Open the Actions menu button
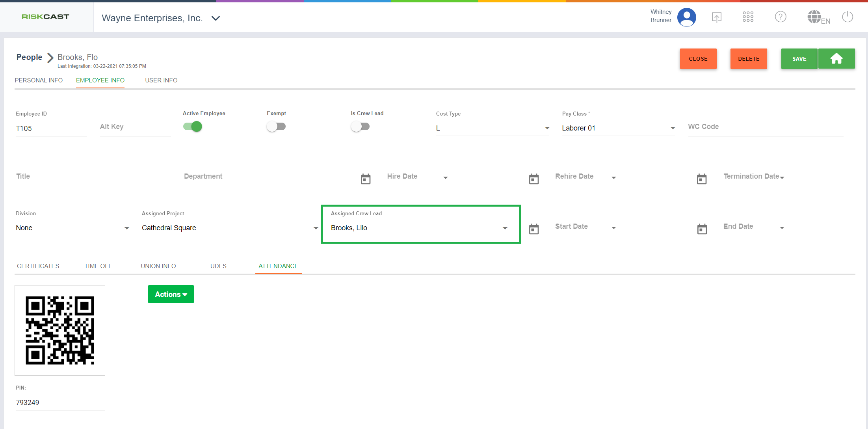Image resolution: width=868 pixels, height=429 pixels. (x=171, y=294)
